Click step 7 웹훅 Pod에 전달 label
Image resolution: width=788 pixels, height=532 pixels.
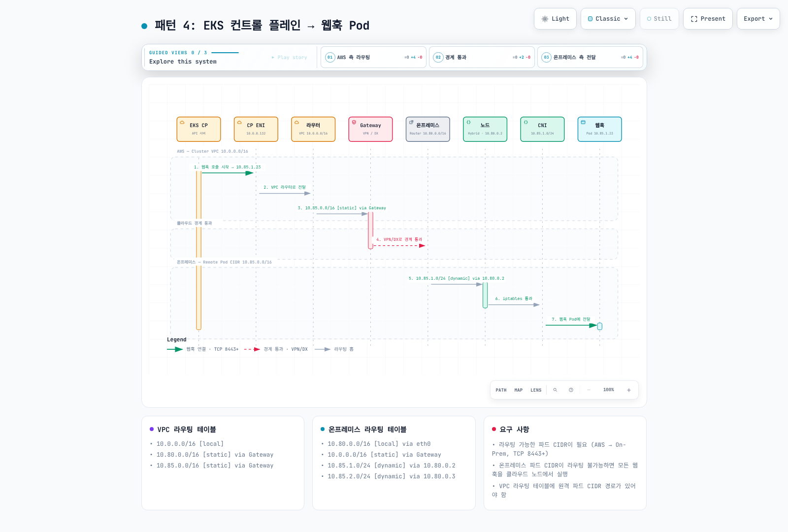point(571,319)
